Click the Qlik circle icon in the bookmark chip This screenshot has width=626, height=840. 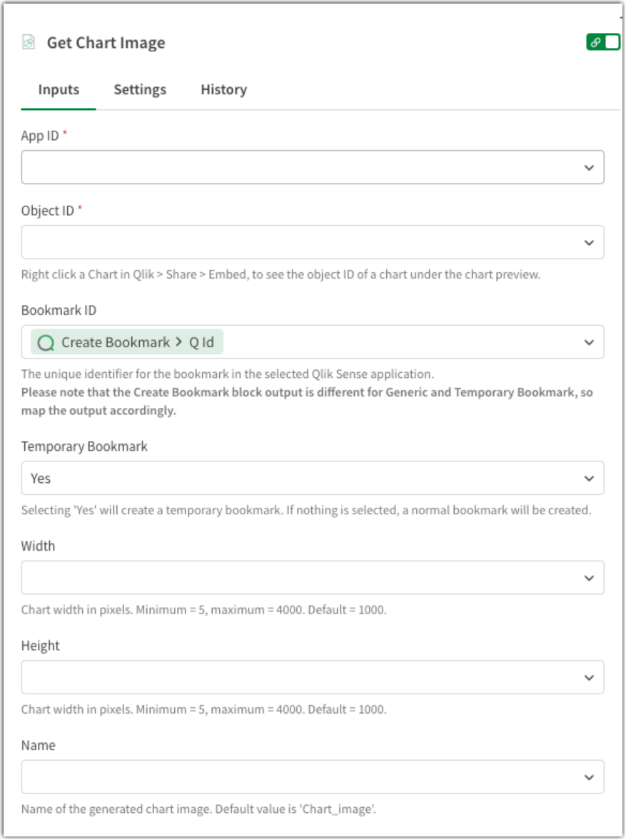pyautogui.click(x=46, y=342)
